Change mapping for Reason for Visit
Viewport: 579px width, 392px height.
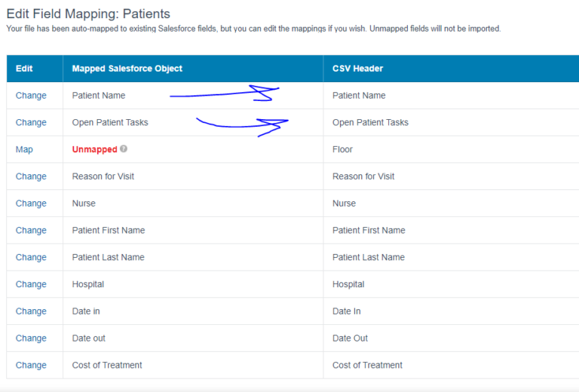pos(31,176)
